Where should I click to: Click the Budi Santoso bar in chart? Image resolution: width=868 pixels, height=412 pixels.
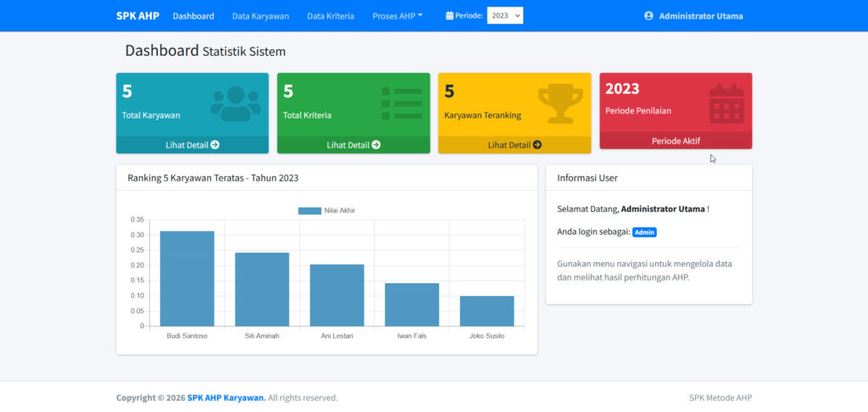pyautogui.click(x=187, y=278)
